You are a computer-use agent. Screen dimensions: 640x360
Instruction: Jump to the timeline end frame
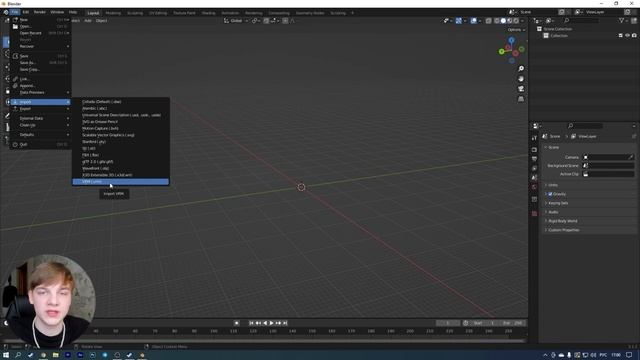[285, 323]
